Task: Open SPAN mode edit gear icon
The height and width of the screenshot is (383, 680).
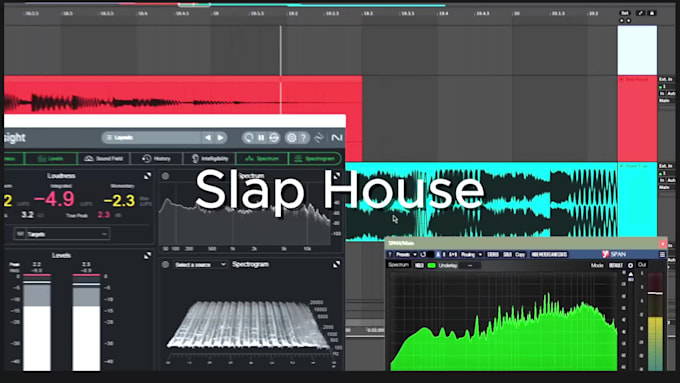Action: [x=631, y=265]
